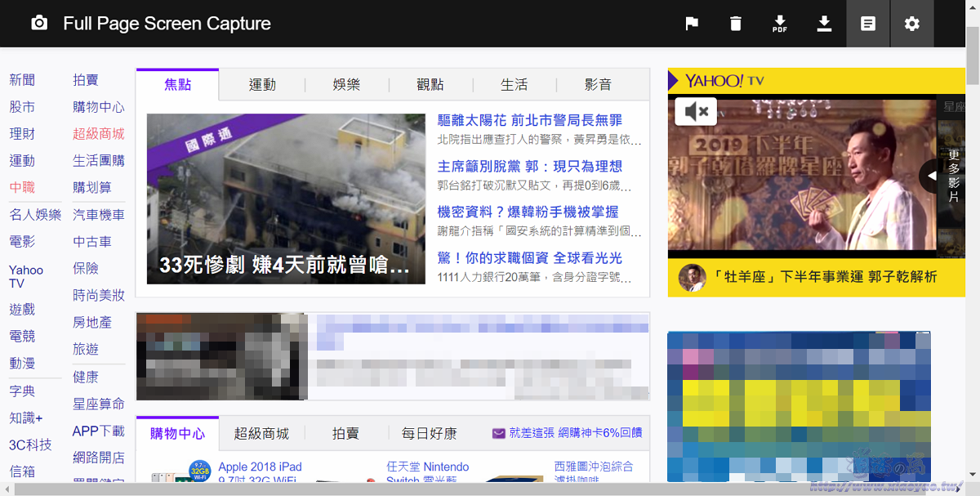Click the purple envelope promo icon
Viewport: 980px width, 496px height.
click(x=498, y=433)
